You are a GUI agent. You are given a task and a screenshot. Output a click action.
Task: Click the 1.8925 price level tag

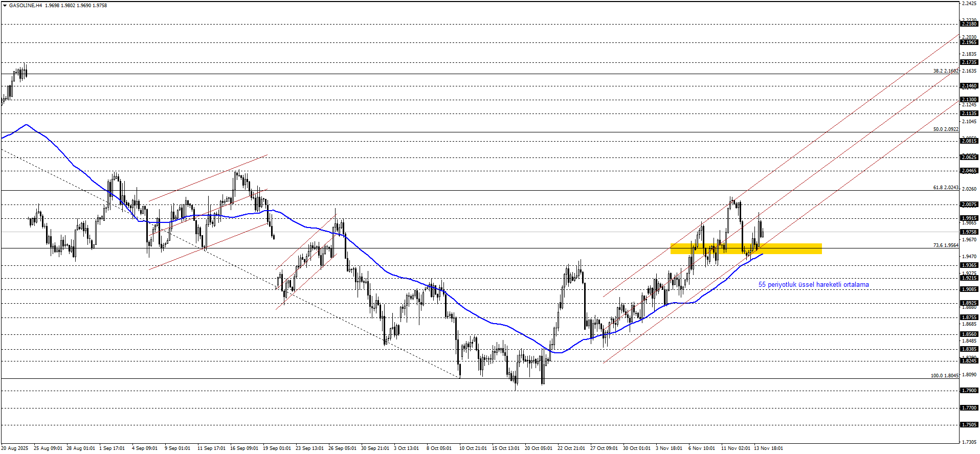click(x=969, y=303)
